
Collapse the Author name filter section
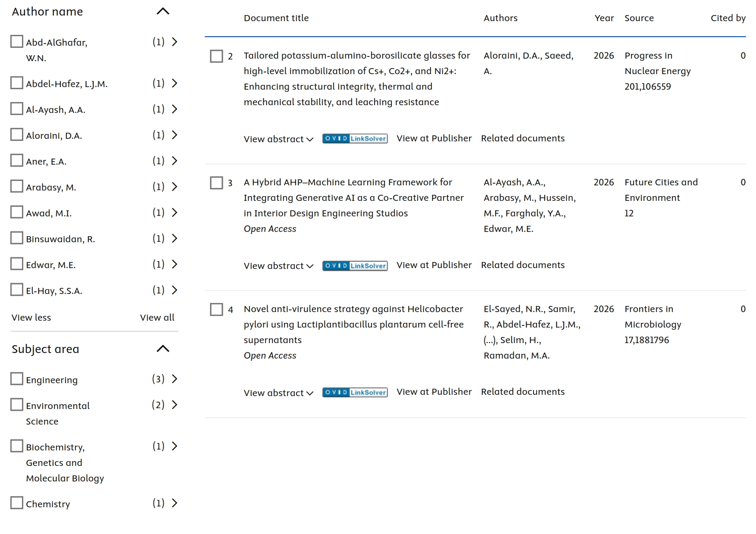tap(162, 12)
